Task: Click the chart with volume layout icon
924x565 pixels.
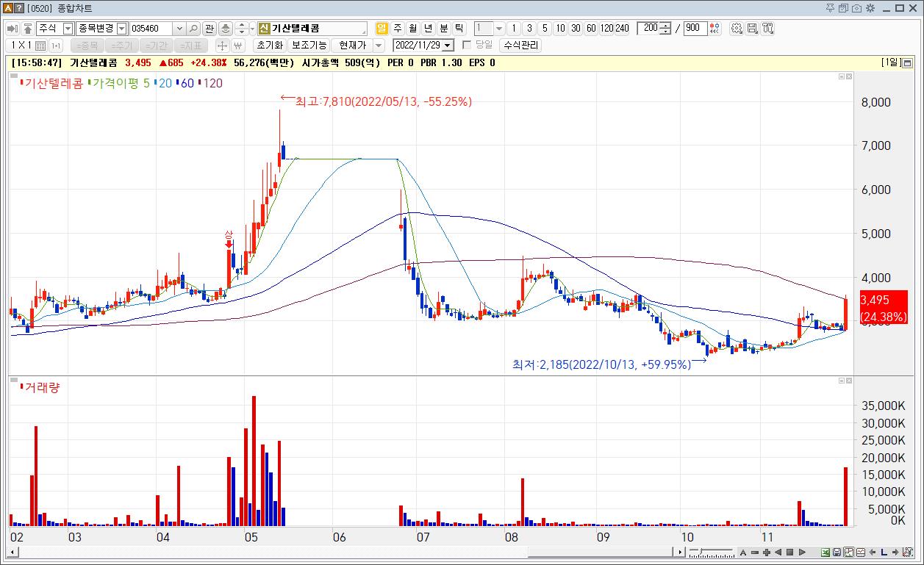Action: [x=849, y=553]
